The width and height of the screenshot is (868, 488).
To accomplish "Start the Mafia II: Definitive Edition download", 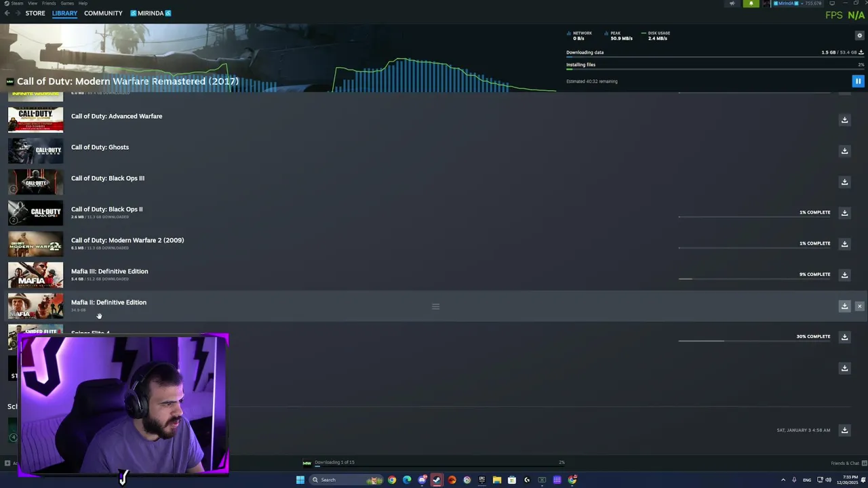I will (x=844, y=306).
